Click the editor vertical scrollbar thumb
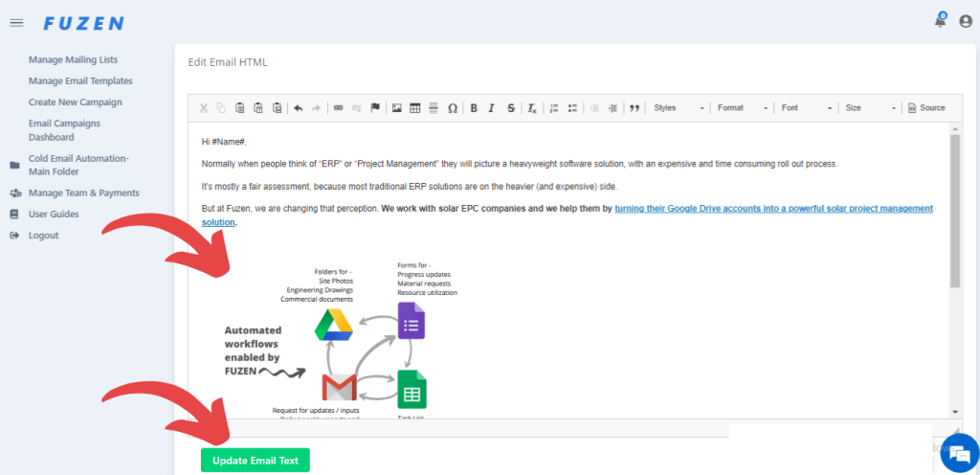Image resolution: width=980 pixels, height=475 pixels. 954,210
